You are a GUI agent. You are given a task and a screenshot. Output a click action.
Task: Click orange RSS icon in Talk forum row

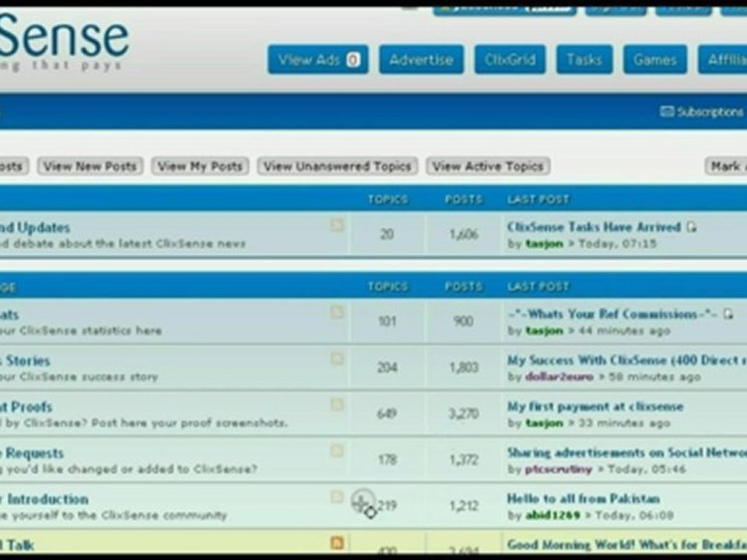click(337, 542)
